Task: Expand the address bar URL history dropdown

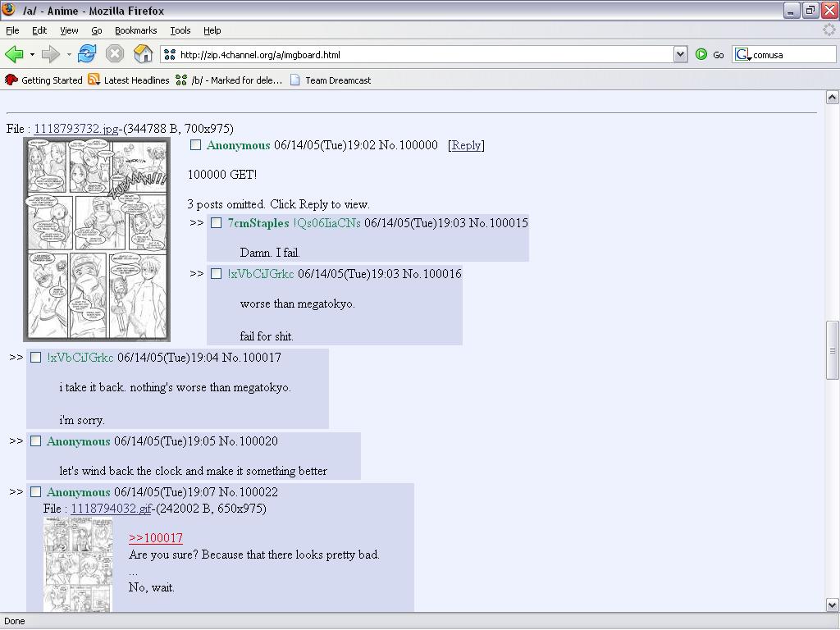Action: (680, 54)
